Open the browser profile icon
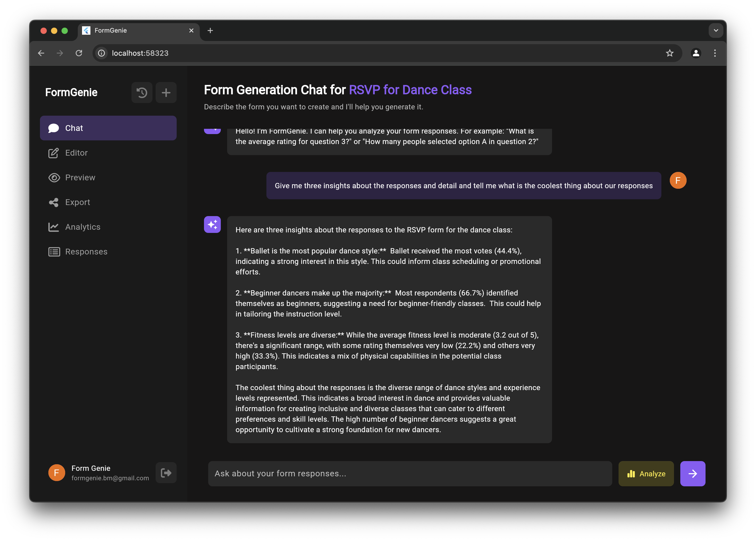756x541 pixels. [696, 53]
